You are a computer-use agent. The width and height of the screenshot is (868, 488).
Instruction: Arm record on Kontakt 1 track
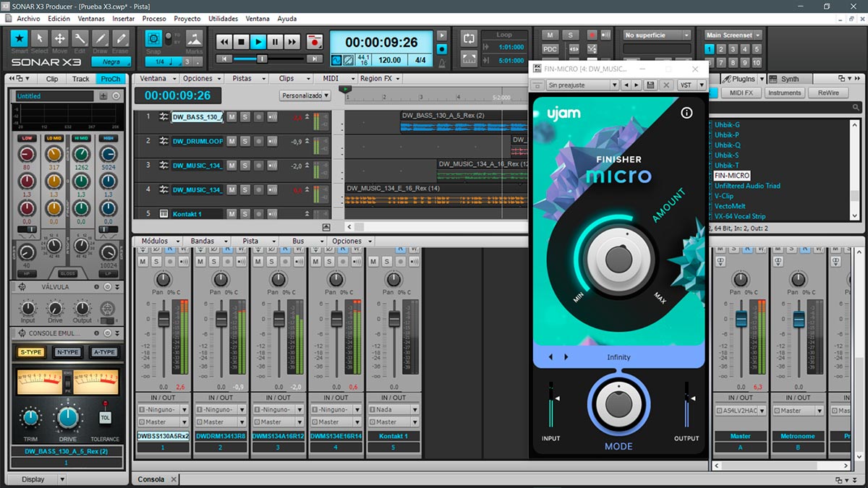coord(258,214)
